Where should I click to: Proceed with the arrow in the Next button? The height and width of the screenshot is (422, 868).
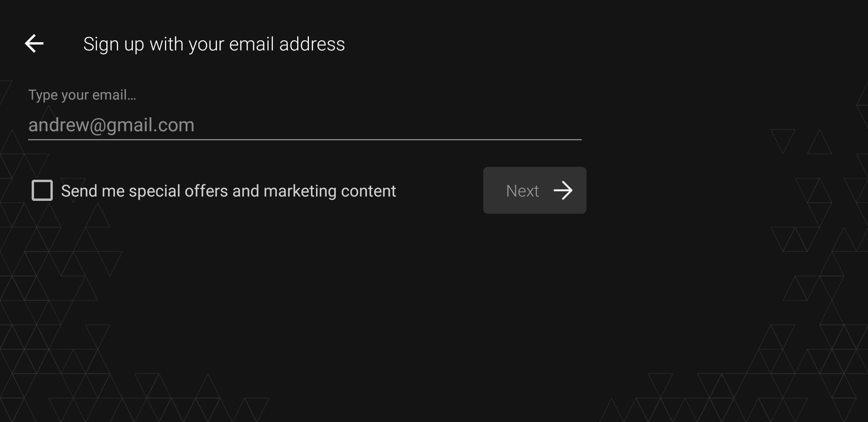pos(563,190)
